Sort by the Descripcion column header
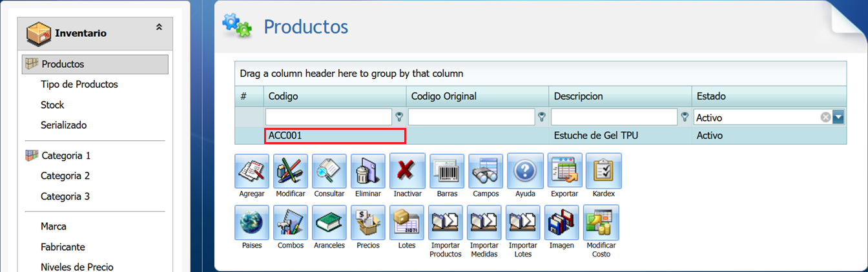Screen dimensions: 868x272 [620, 96]
